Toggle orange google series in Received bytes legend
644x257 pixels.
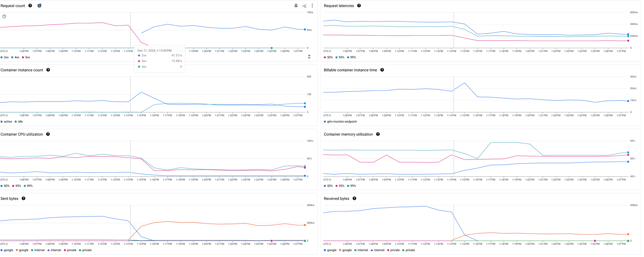[x=345, y=250]
